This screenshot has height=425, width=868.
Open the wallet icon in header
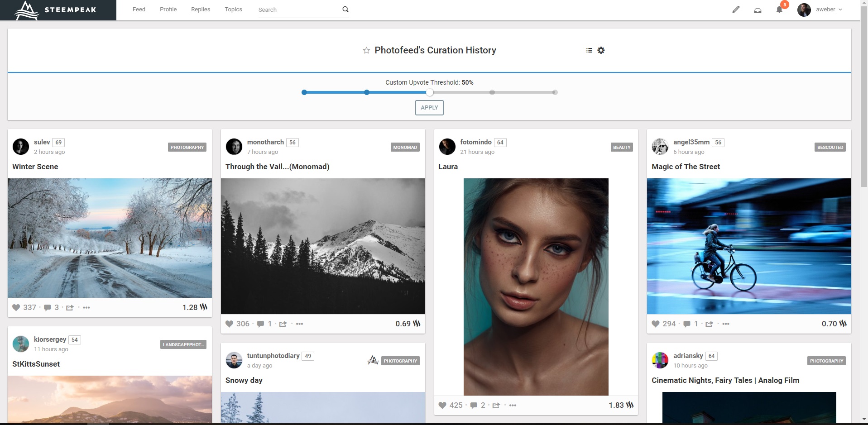tap(758, 10)
